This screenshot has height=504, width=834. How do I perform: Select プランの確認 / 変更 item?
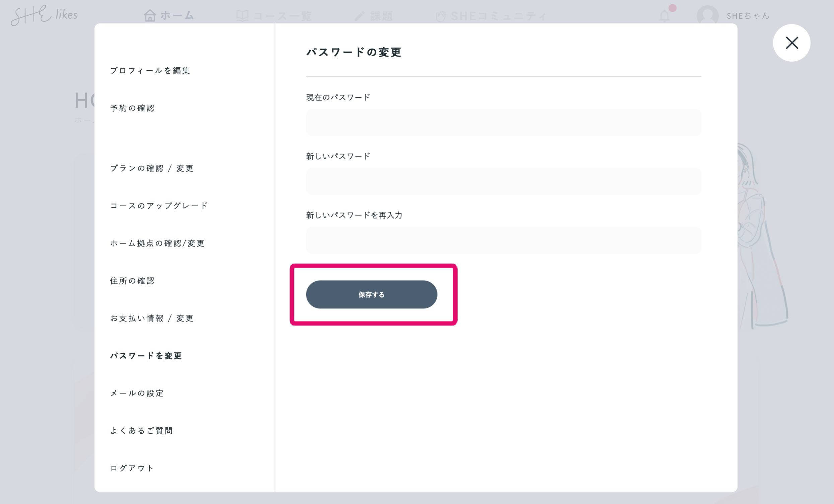point(152,168)
